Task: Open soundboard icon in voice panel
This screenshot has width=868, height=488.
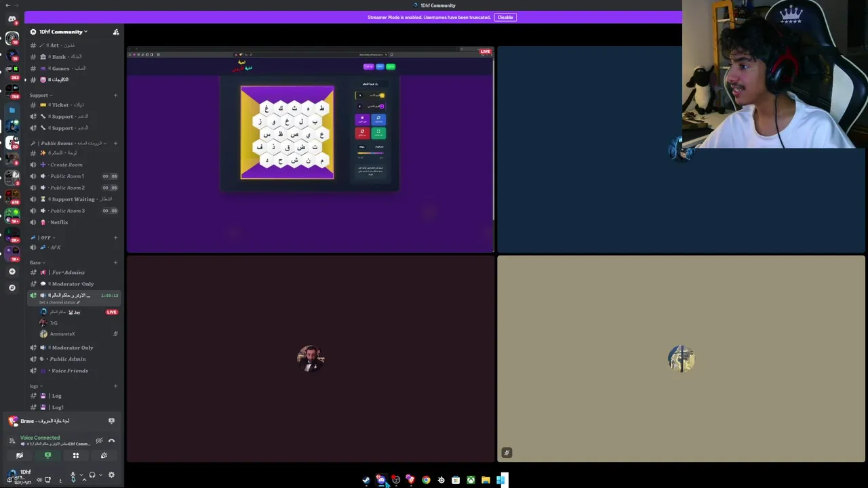Action: point(104,455)
